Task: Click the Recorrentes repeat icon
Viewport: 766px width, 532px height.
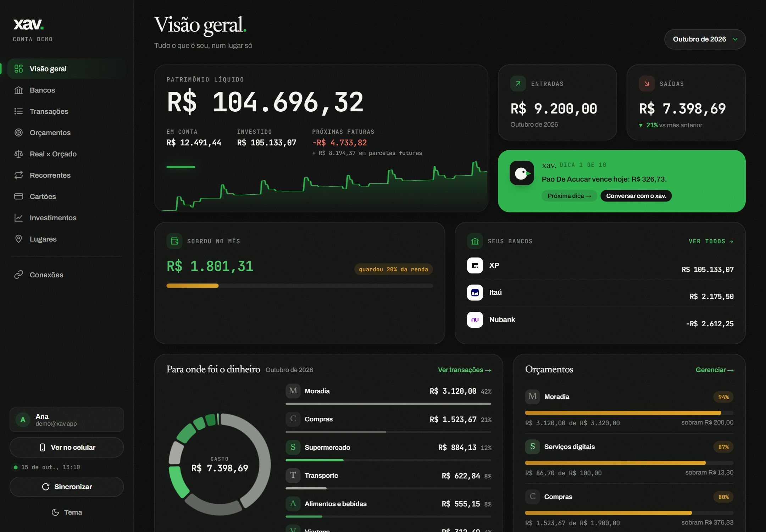Action: pyautogui.click(x=18, y=175)
